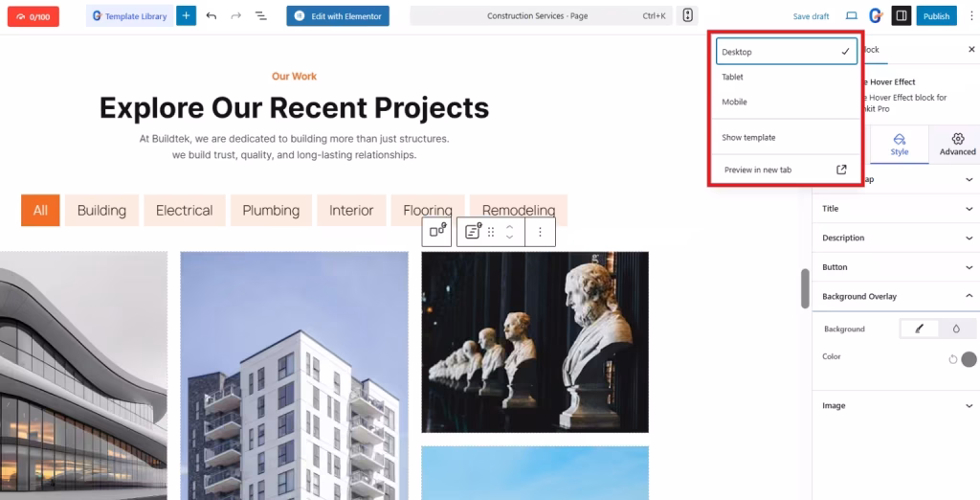Filter projects by Electrical
This screenshot has height=500, width=980.
pyautogui.click(x=185, y=211)
